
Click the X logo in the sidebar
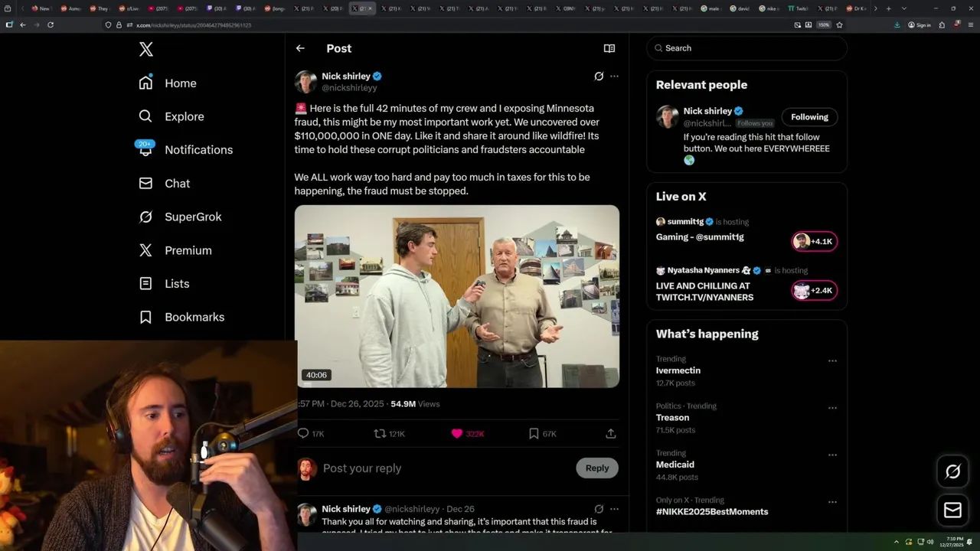click(x=146, y=50)
